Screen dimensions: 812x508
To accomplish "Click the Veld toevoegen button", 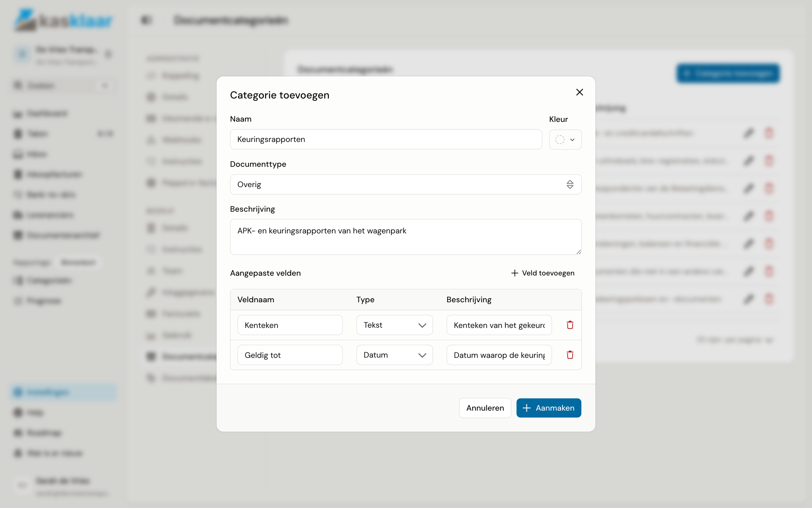I will pos(542,273).
